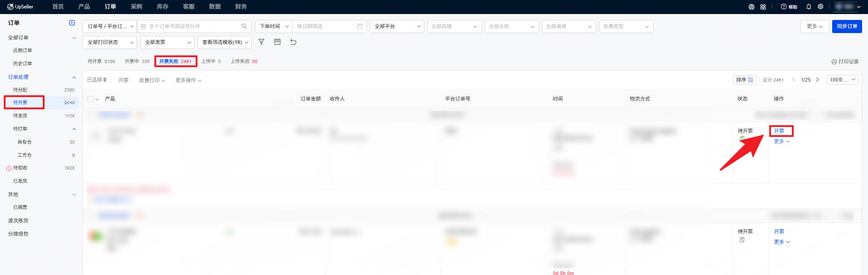
Task: Open the apps grid icon in header
Action: (x=763, y=7)
